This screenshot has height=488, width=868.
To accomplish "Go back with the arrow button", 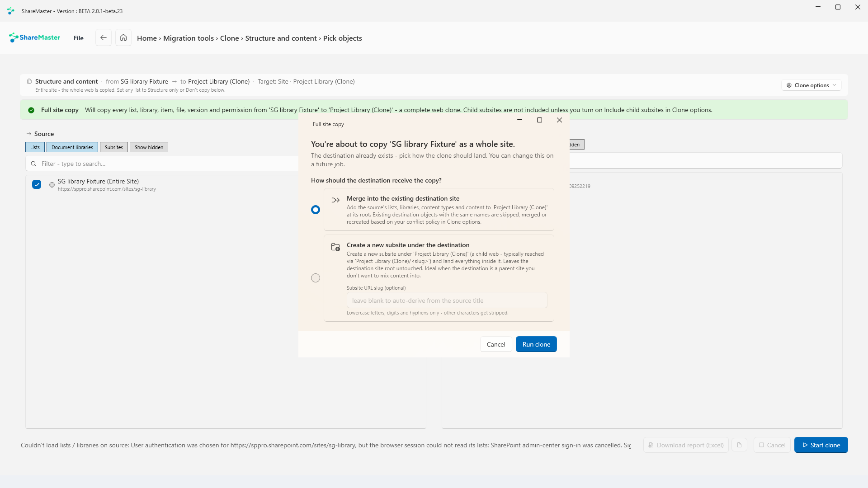I will (x=104, y=38).
